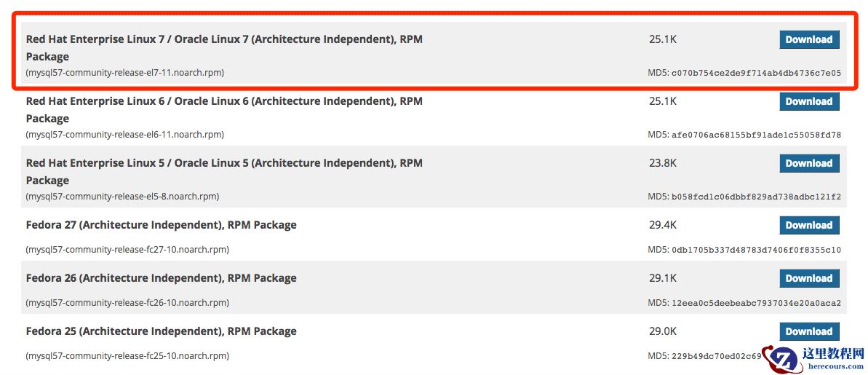This screenshot has width=868, height=375.
Task: Click the MD5 checksum starting with c070b754
Action: pyautogui.click(x=755, y=73)
